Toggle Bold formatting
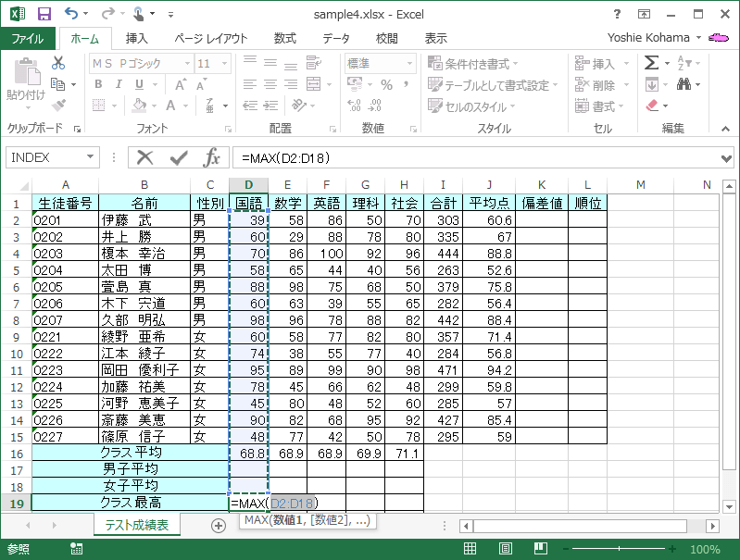The width and height of the screenshot is (740, 560). tap(98, 84)
